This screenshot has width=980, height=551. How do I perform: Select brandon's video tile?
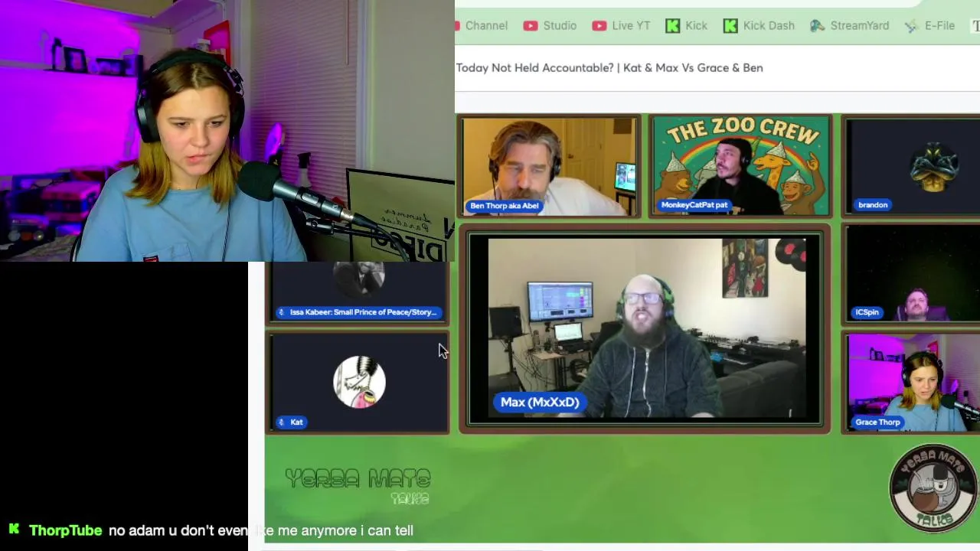[912, 166]
